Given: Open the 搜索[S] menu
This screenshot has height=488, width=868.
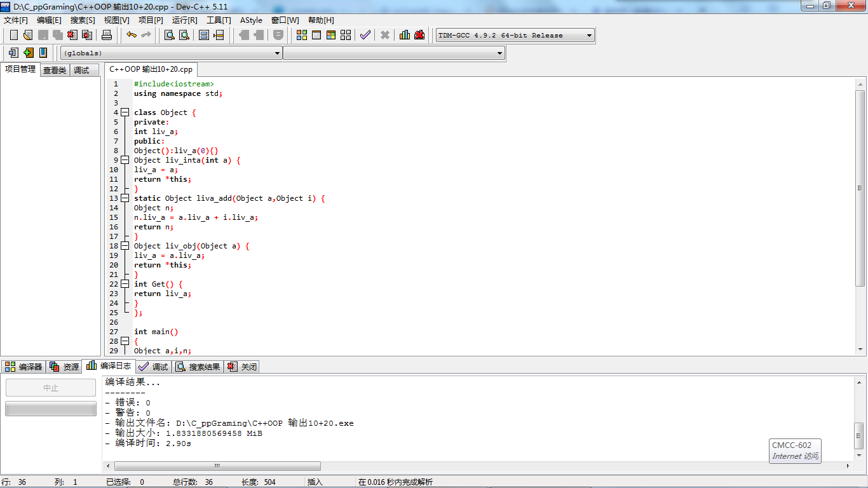Looking at the screenshot, I should [x=83, y=20].
